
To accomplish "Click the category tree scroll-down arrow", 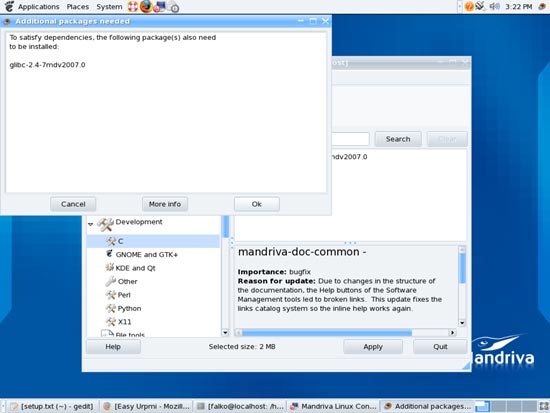I will point(225,332).
